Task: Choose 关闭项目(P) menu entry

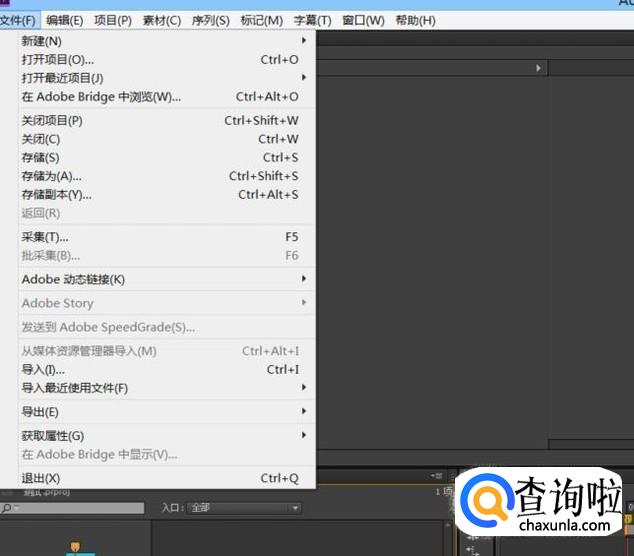Action: (166, 121)
